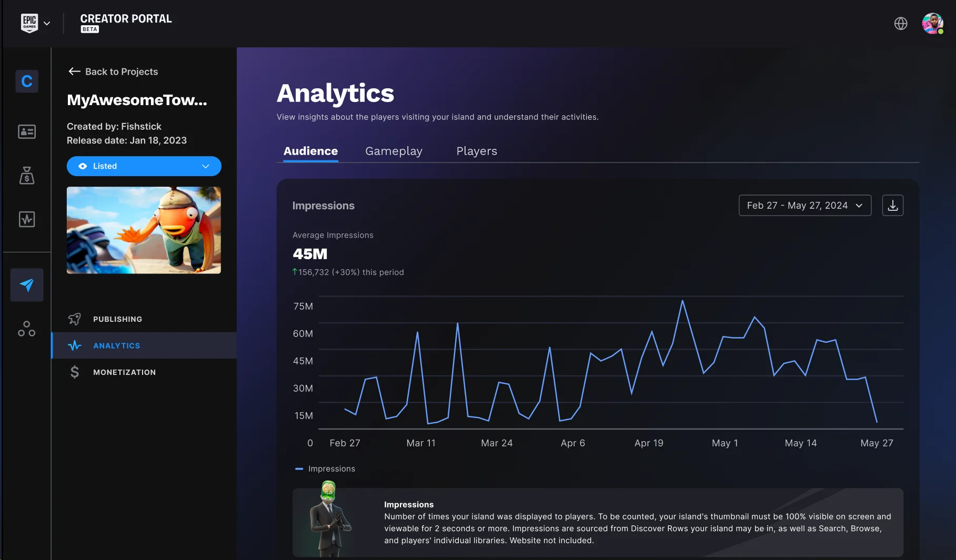Switch to the Audience tab
This screenshot has width=956, height=560.
311,151
